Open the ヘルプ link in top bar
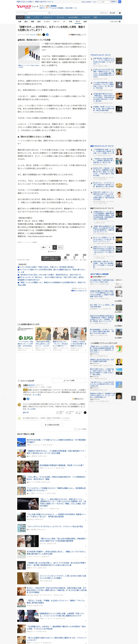Viewport: 138px width, 644px height. click(94, 2)
